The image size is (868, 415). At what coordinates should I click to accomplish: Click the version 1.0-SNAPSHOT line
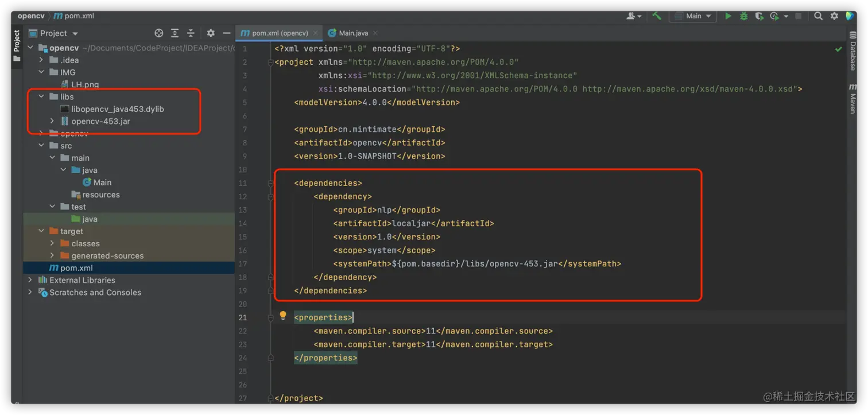click(x=370, y=156)
